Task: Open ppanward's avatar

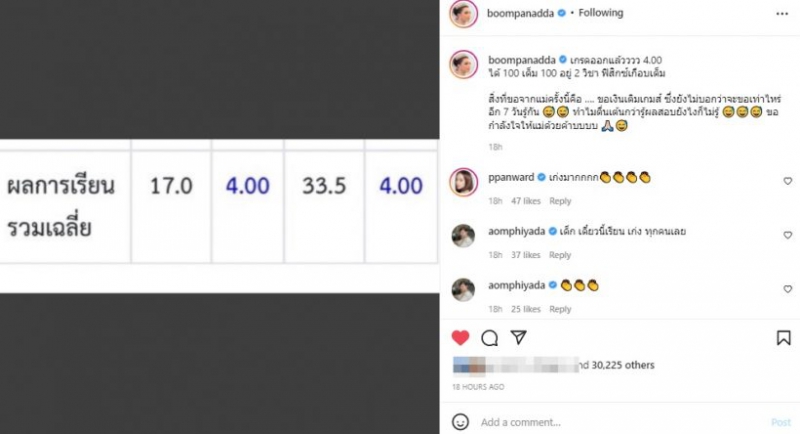Action: pyautogui.click(x=463, y=182)
